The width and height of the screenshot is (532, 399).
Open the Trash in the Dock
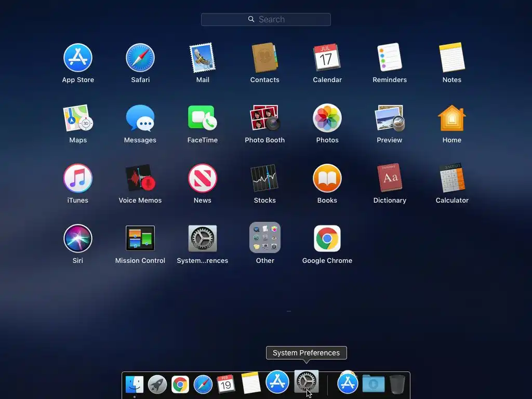coord(397,384)
